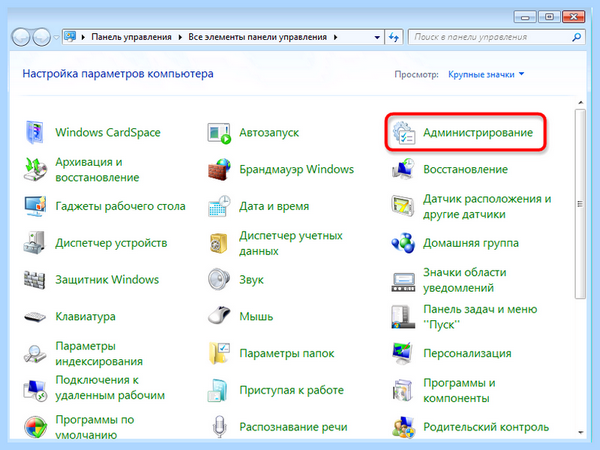Click the Звук speaker icon
This screenshot has height=450, width=600.
[219, 279]
